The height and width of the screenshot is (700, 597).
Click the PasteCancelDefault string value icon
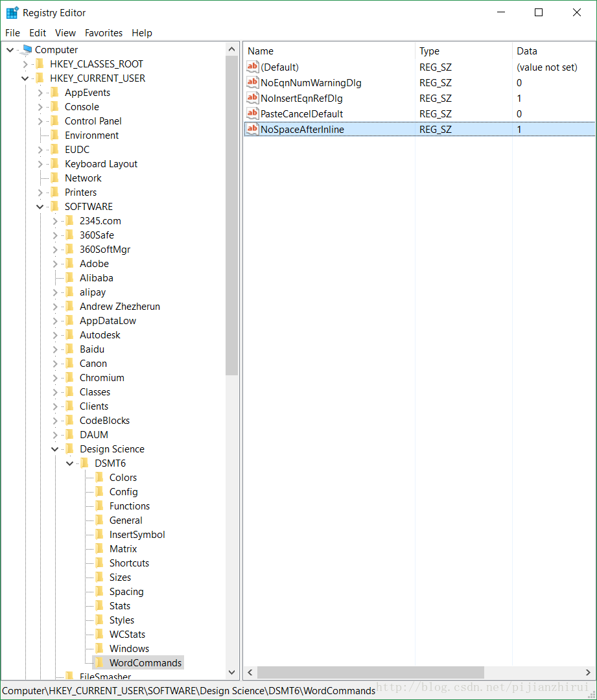click(x=252, y=113)
